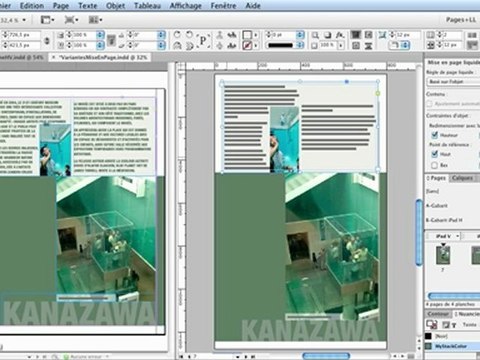Enable the Bas reference point checkbox

(434, 165)
